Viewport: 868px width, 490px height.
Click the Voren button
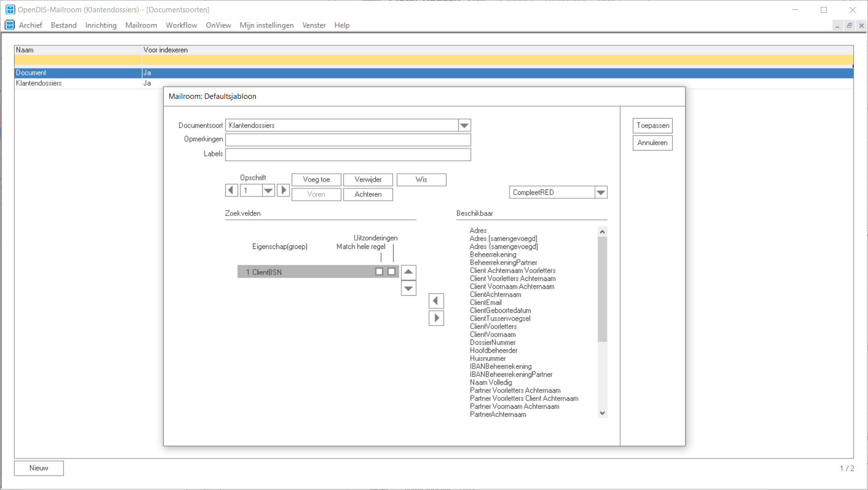coord(316,194)
